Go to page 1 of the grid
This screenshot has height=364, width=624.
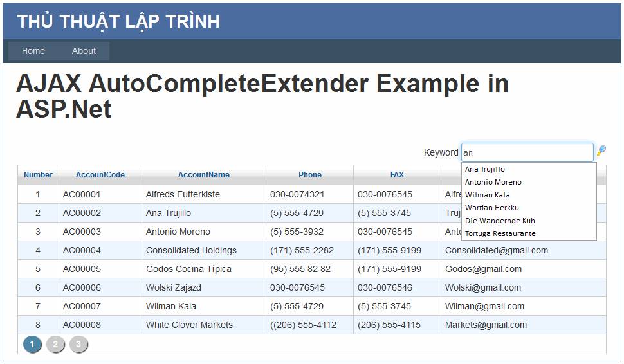click(32, 344)
